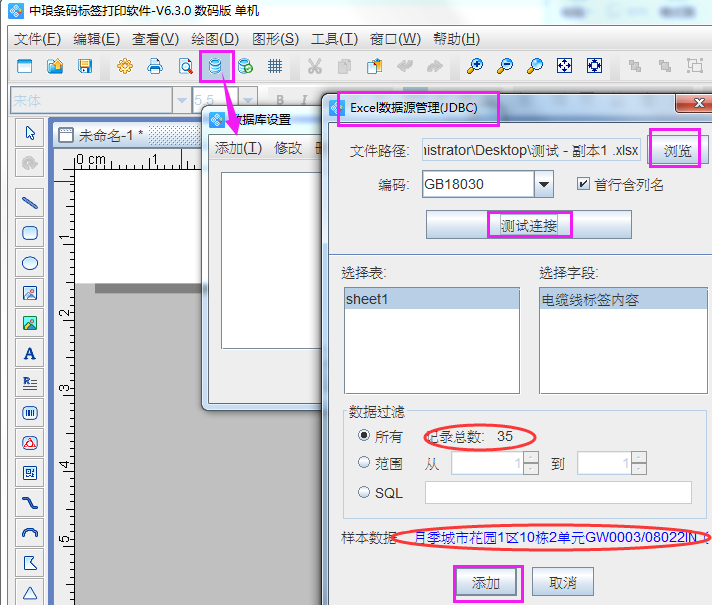This screenshot has height=605, width=712.
Task: Select the arrow pointer tool
Action: tap(30, 133)
